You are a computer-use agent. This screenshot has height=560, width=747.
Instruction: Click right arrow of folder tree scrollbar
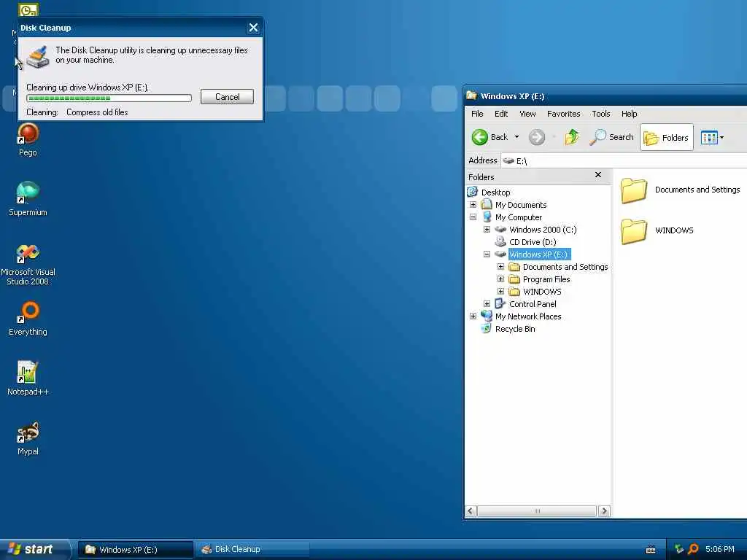pos(604,511)
